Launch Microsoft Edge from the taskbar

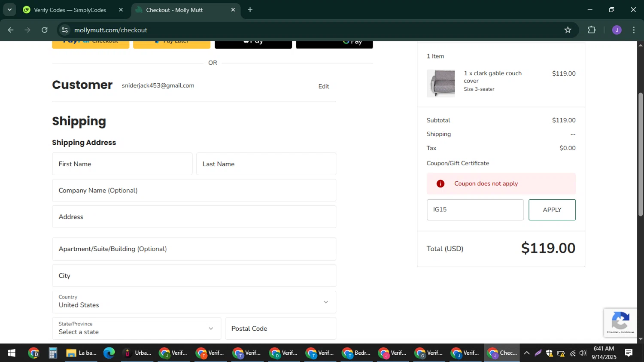[109, 353]
